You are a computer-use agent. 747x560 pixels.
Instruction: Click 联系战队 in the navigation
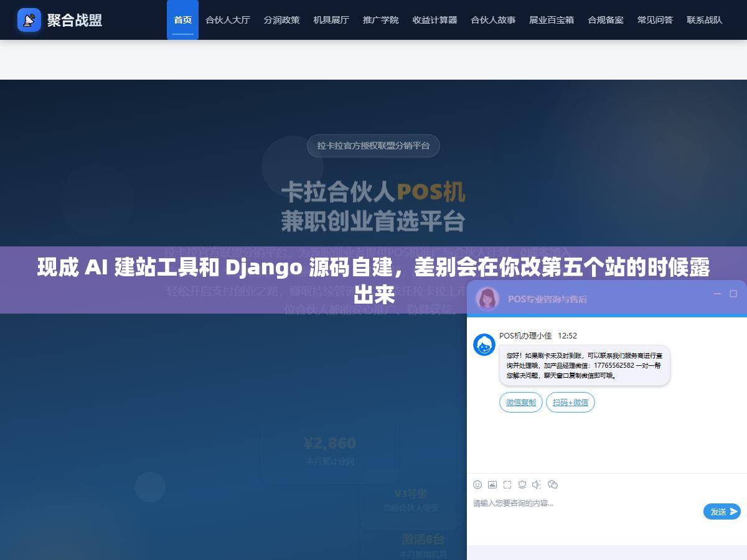[x=705, y=20]
